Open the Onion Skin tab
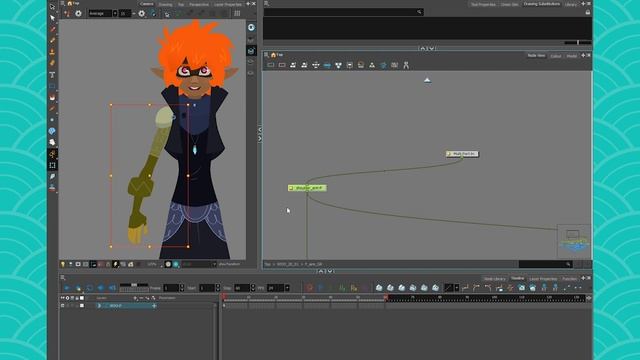640x360 pixels. [x=509, y=4]
